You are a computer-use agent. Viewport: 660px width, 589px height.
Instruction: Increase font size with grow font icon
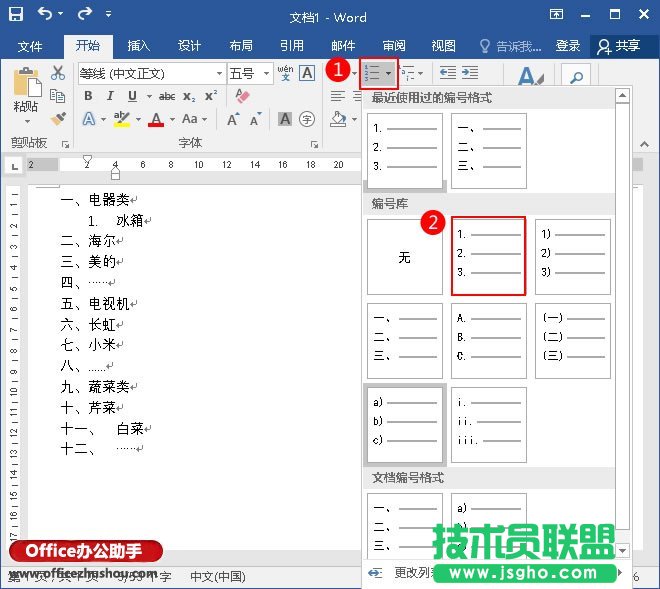point(233,120)
